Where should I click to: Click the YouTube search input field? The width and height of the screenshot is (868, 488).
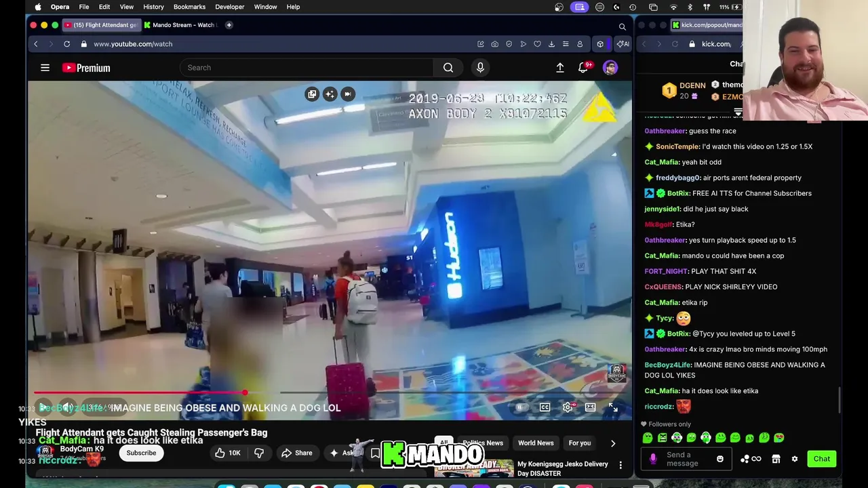pos(307,68)
